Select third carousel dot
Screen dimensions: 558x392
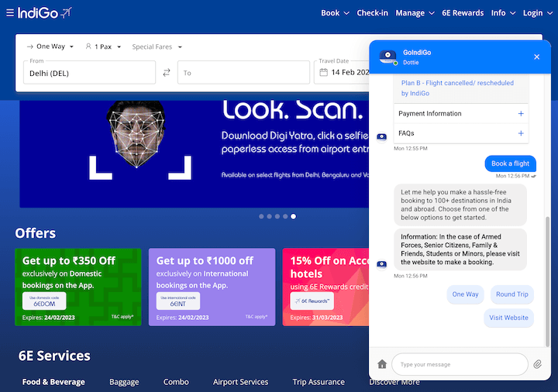(277, 216)
